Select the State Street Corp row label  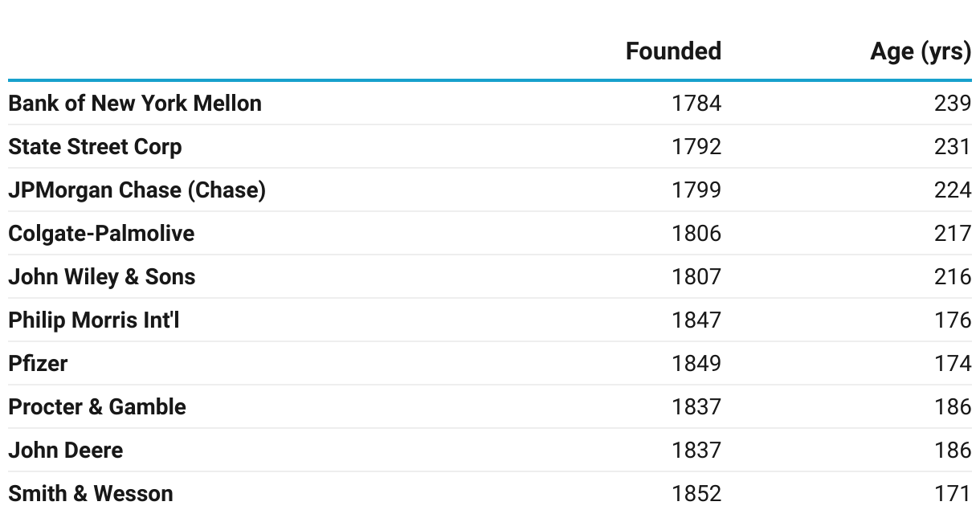point(95,147)
